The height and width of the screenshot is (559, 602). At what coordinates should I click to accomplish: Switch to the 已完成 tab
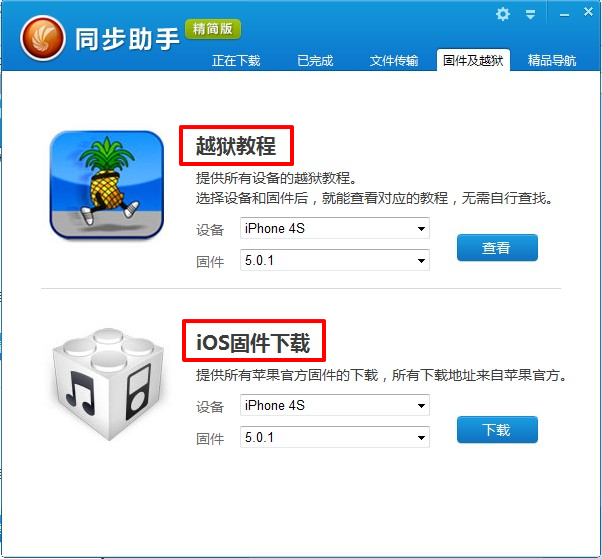tap(315, 61)
